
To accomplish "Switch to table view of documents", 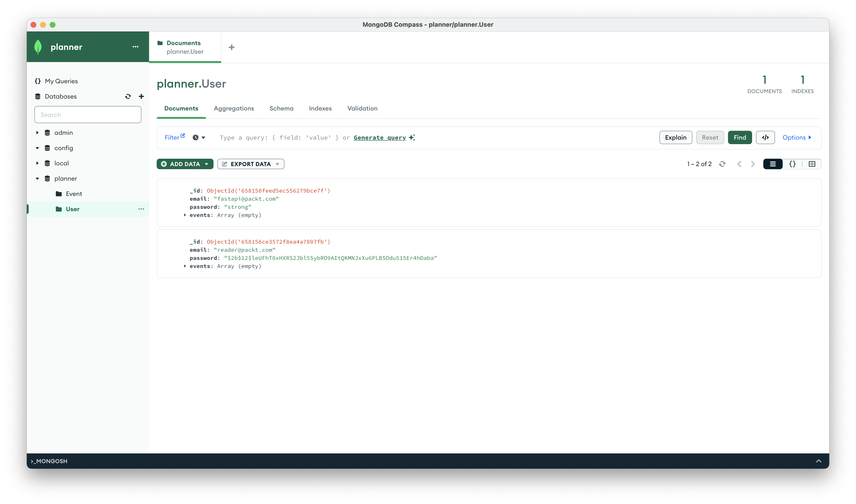I will 812,164.
